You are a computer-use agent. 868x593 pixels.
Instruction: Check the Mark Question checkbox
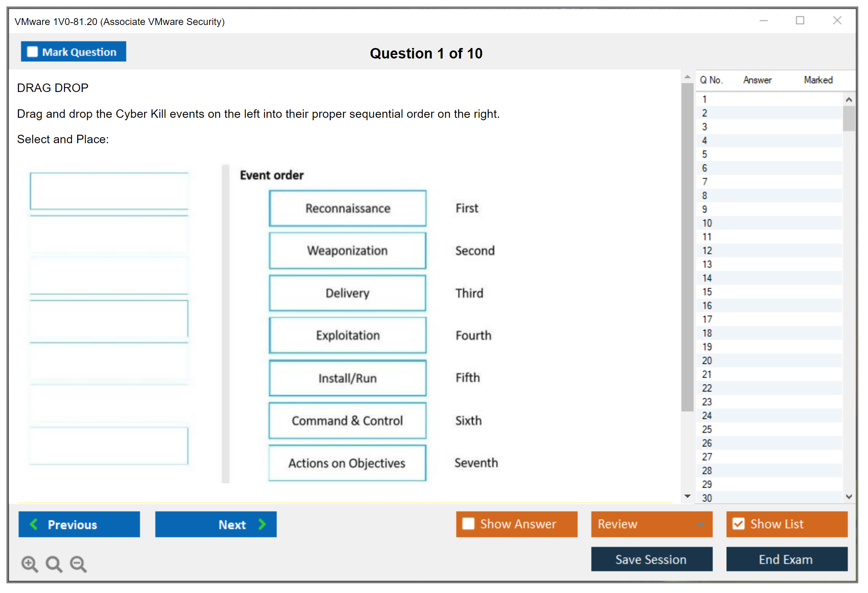(32, 52)
